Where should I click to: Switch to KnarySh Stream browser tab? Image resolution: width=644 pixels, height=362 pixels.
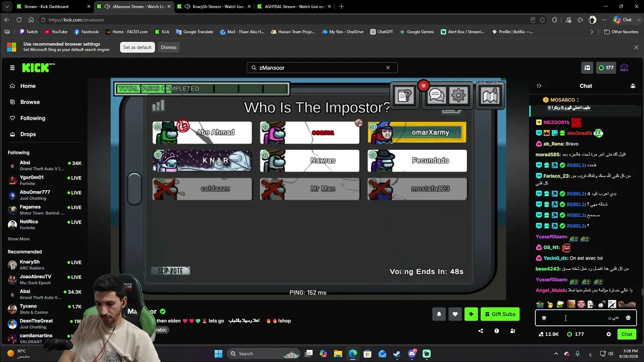[x=214, y=7]
